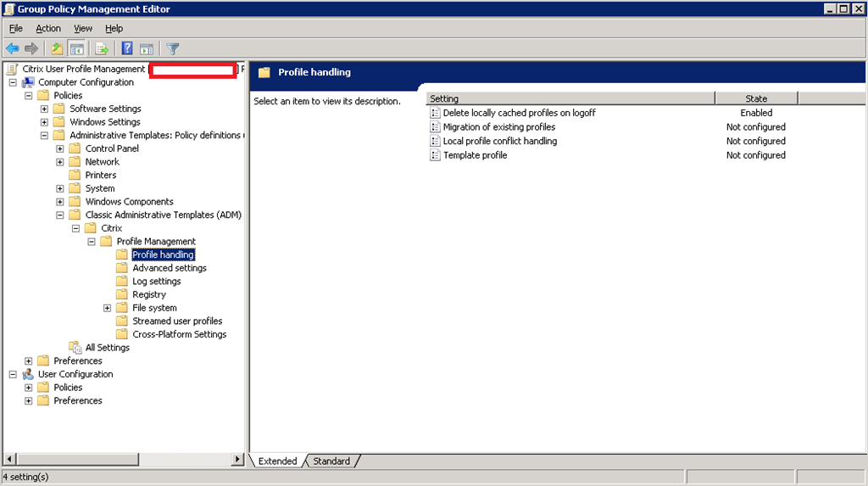Viewport: 868px width, 486px height.
Task: Toggle show/hide console tree icon
Action: tap(77, 48)
